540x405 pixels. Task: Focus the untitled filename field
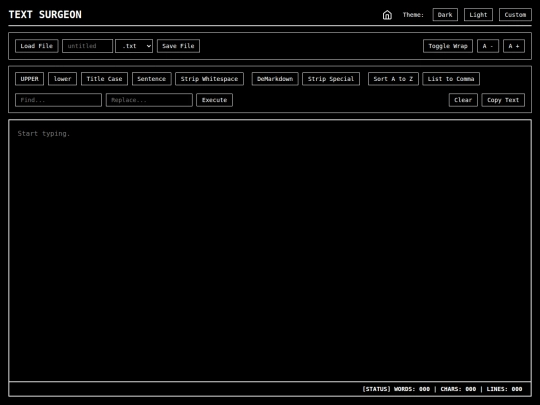[x=87, y=46]
